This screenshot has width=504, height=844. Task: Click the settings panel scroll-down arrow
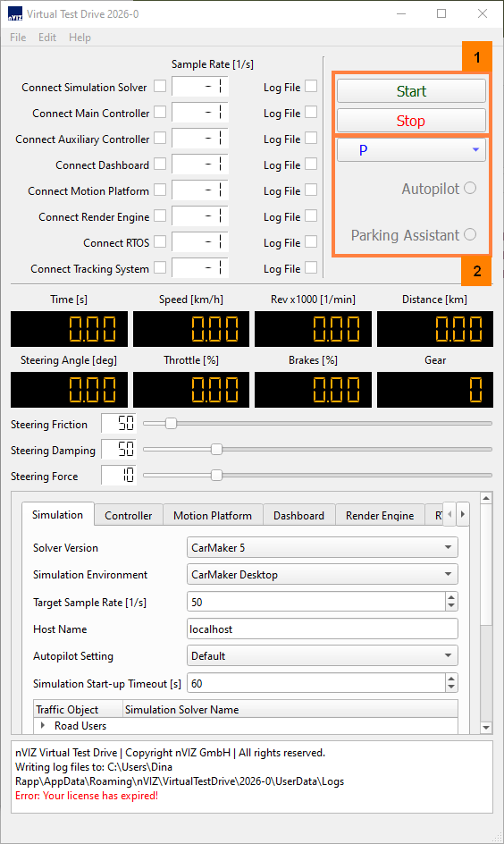click(486, 728)
